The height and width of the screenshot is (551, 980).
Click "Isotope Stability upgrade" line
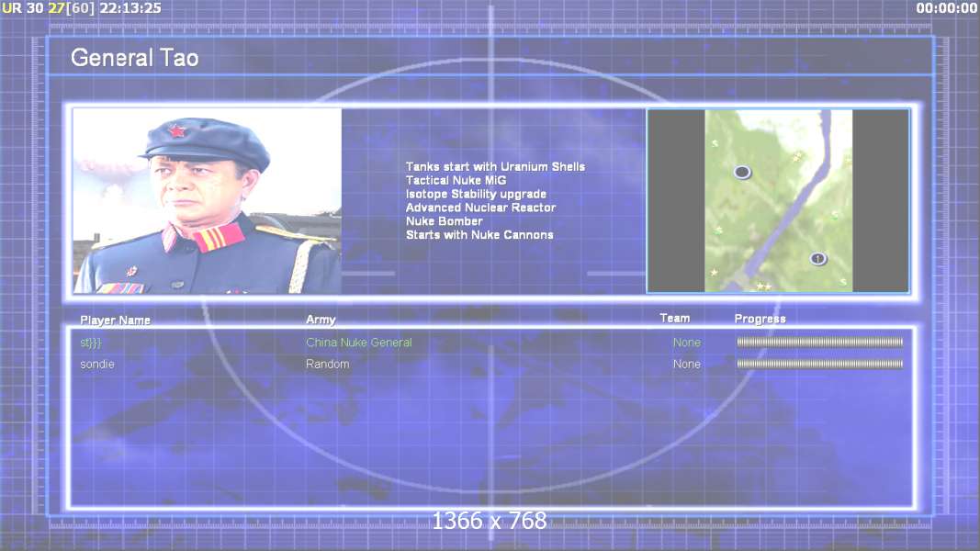tap(476, 195)
